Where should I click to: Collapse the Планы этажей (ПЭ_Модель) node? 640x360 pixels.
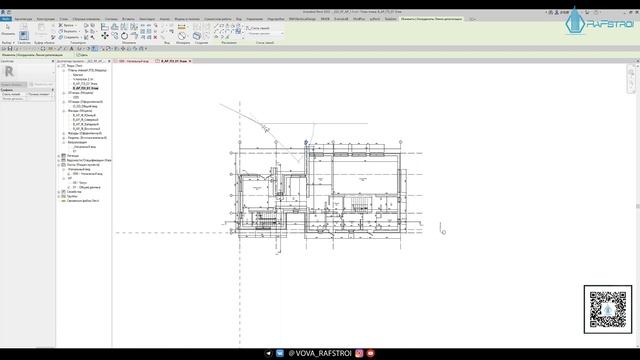tap(64, 70)
